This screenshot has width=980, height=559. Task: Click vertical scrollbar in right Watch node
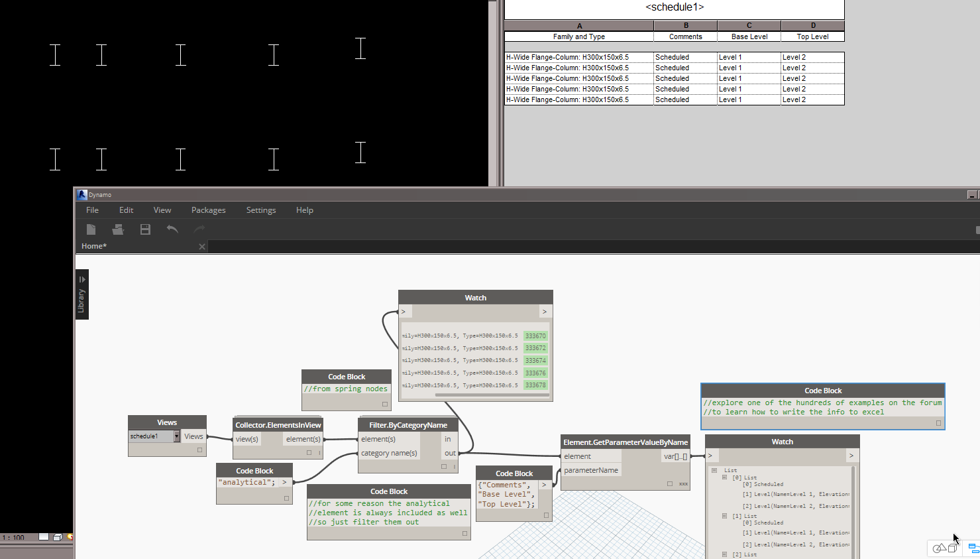[853, 512]
